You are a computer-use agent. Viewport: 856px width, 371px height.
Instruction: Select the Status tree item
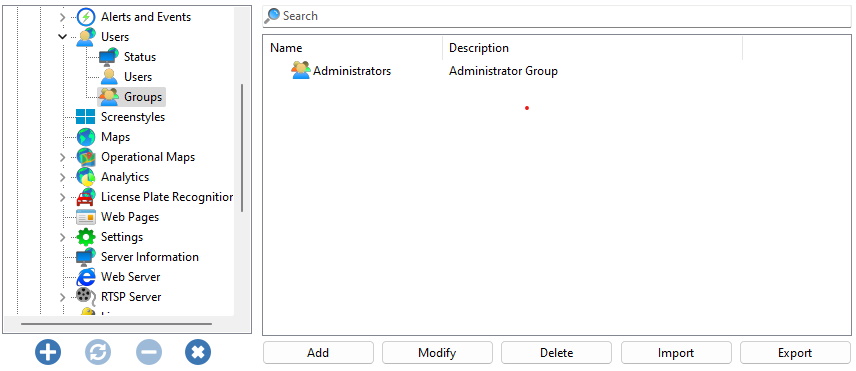(x=140, y=57)
